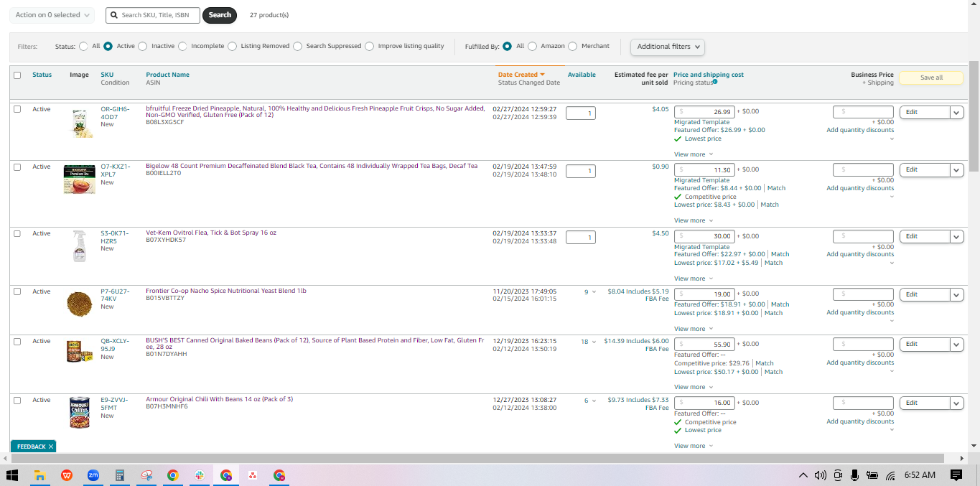The height and width of the screenshot is (486, 980).
Task: Click the Date Created sort arrow
Action: pyautogui.click(x=543, y=75)
